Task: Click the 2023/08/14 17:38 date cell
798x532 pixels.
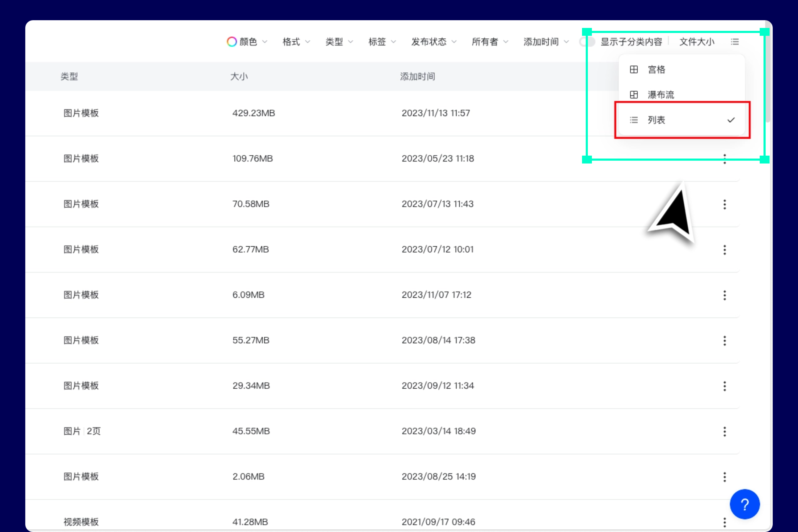Action: (x=438, y=340)
